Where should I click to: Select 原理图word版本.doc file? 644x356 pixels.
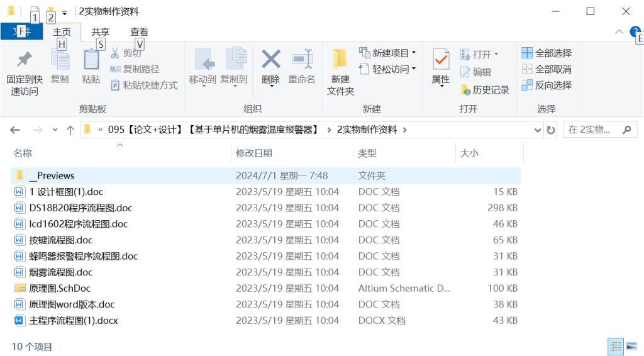[x=266, y=304]
